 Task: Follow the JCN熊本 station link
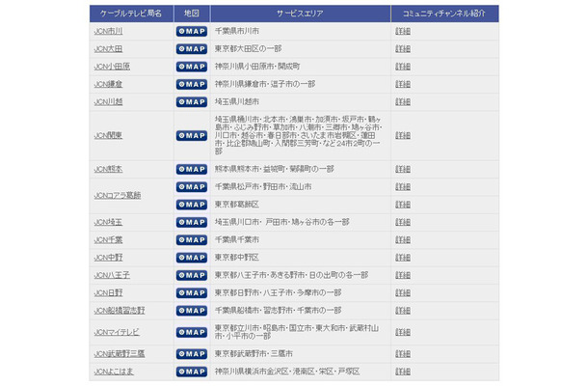108,169
